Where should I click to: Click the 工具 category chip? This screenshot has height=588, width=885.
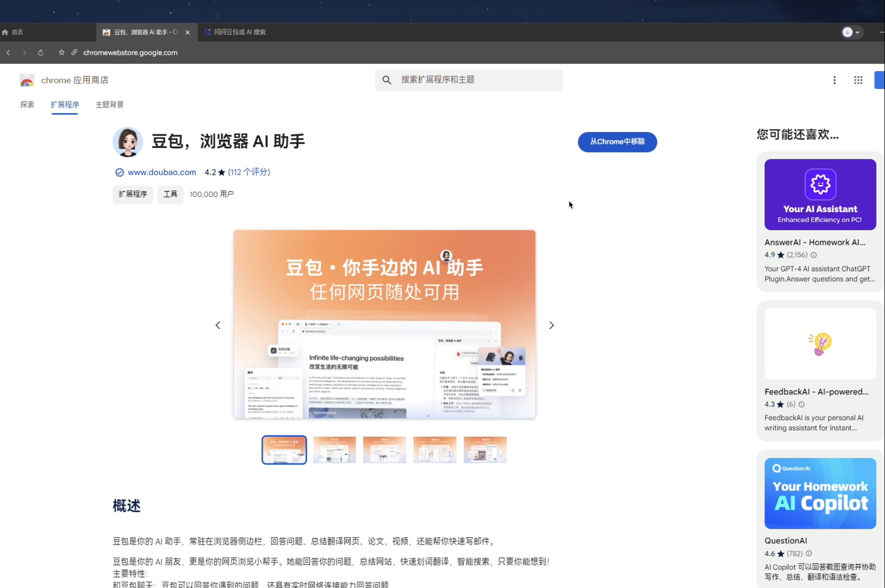click(170, 194)
